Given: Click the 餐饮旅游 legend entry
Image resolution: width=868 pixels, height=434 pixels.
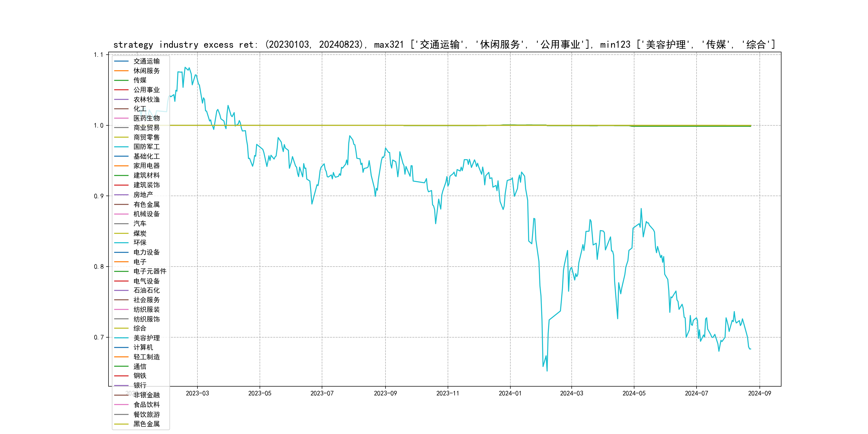Looking at the screenshot, I should coord(146,414).
